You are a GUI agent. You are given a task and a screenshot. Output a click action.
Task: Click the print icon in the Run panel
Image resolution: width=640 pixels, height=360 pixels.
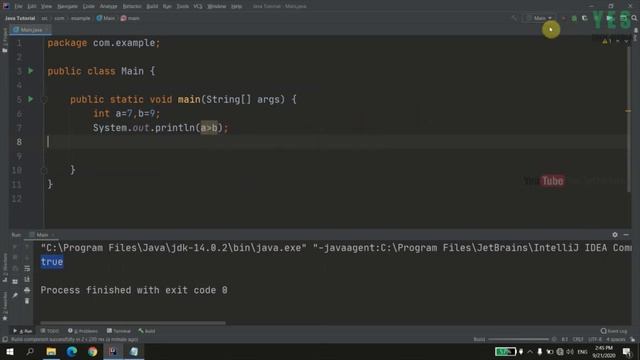pyautogui.click(x=27, y=290)
